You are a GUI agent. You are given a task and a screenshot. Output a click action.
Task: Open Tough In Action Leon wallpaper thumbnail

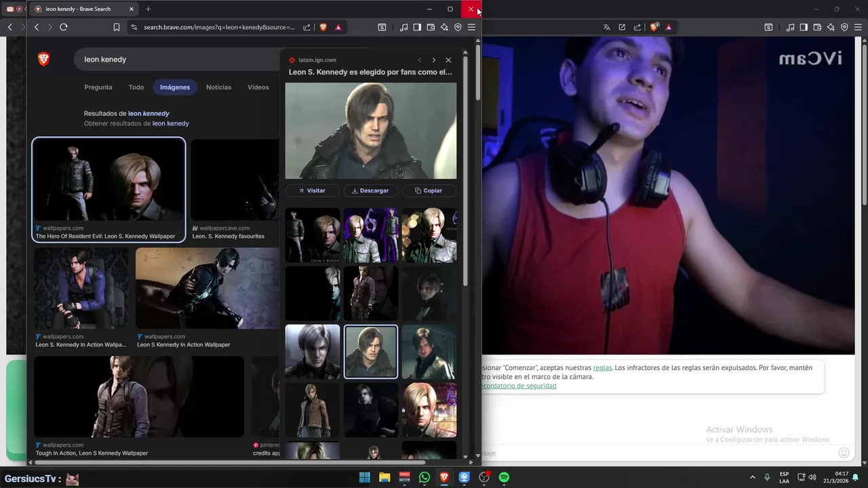[x=139, y=397]
